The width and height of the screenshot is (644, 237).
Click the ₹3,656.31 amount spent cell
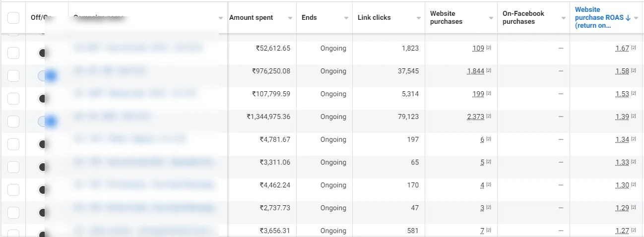pos(275,231)
